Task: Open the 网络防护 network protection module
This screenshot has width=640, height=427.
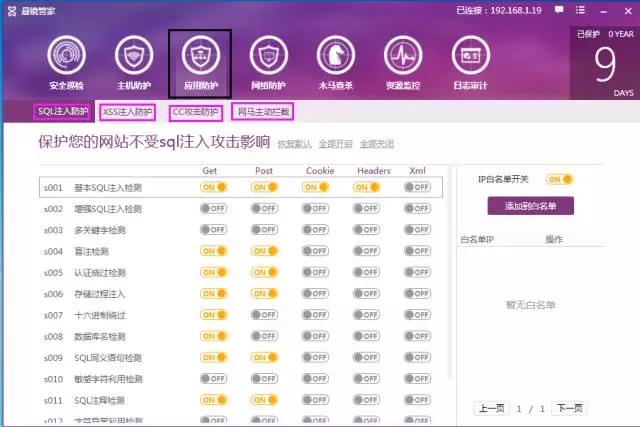Action: [268, 63]
